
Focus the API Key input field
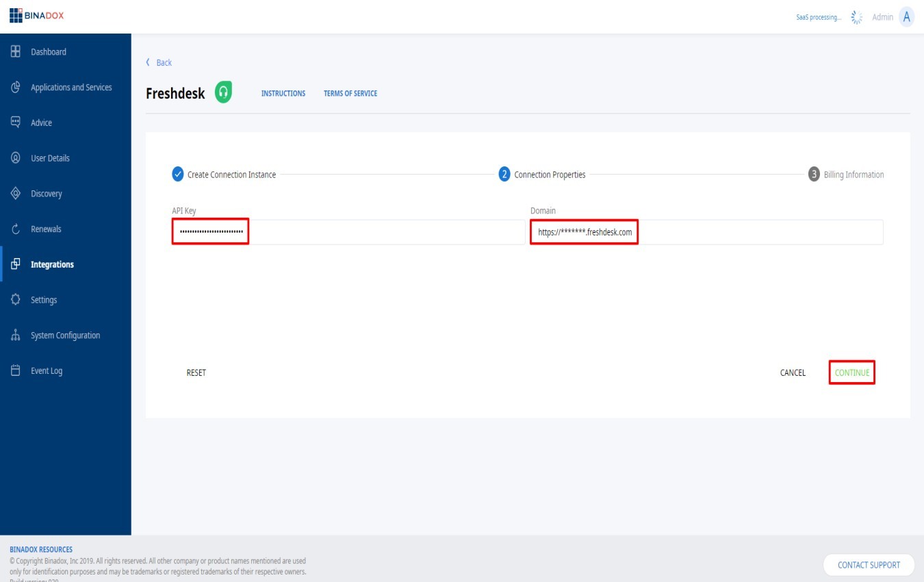click(x=348, y=232)
